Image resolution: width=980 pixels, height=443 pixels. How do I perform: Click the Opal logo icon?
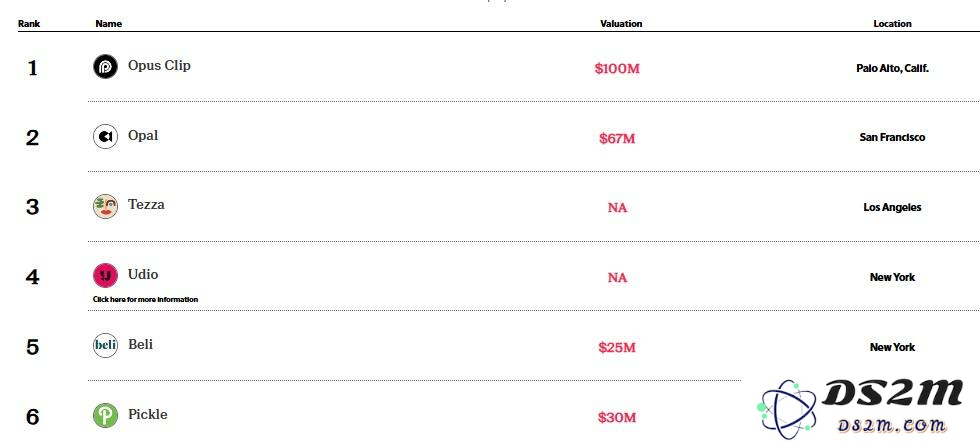tap(105, 137)
